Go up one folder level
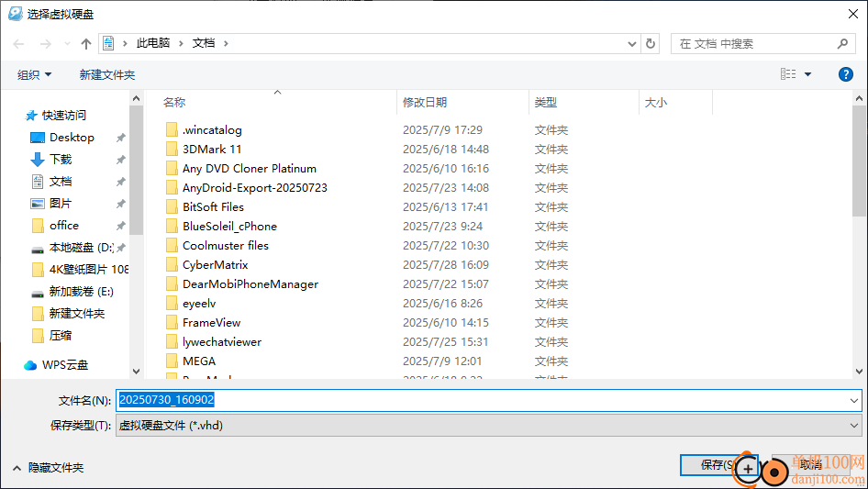Viewport: 868px width, 489px height. (x=86, y=44)
